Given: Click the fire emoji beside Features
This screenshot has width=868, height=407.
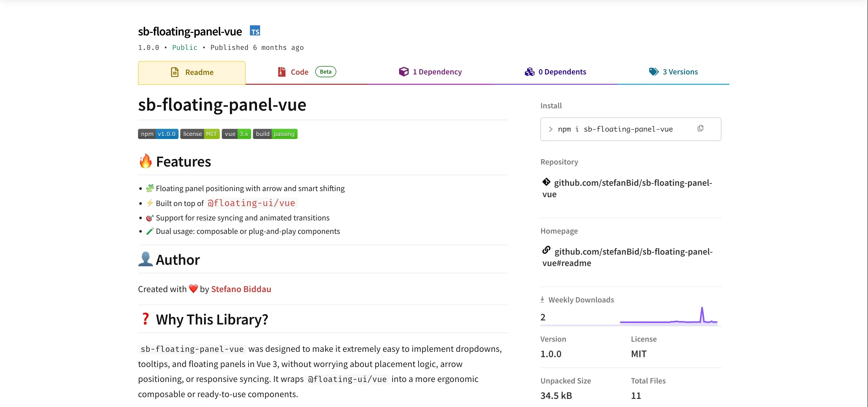Looking at the screenshot, I should coord(146,161).
